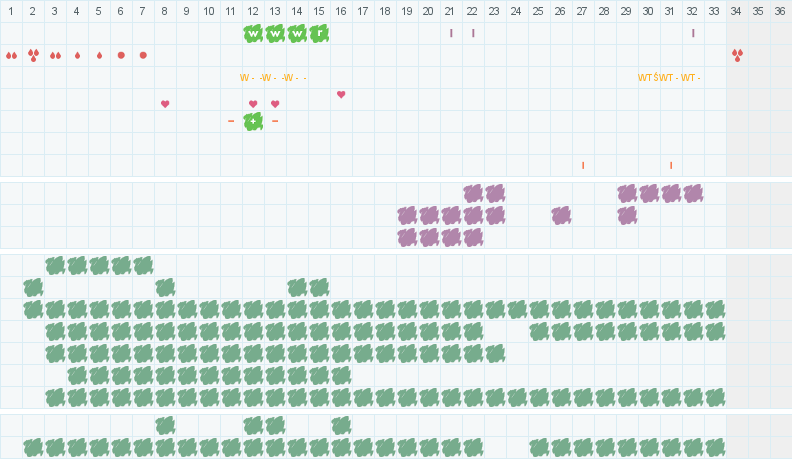Select the day 36 column header
This screenshot has height=459, width=792.
780,11
